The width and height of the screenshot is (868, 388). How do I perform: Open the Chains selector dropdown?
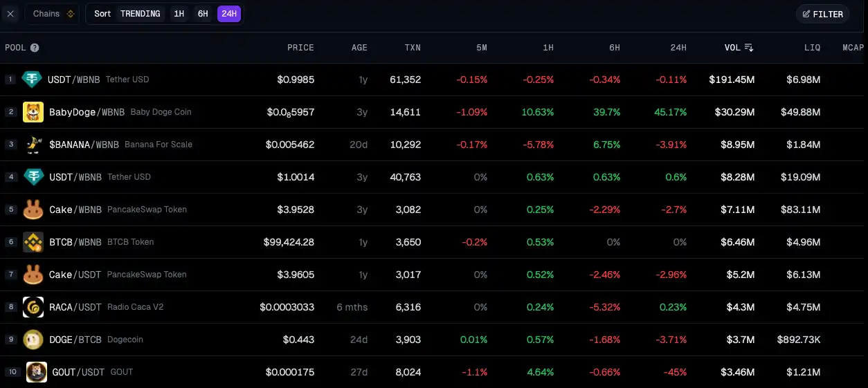53,14
